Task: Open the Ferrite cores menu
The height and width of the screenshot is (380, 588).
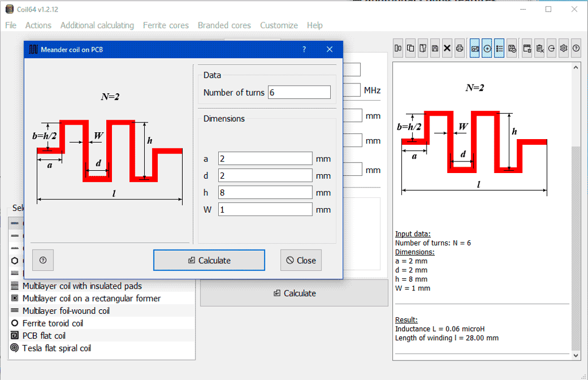Action: pos(166,25)
